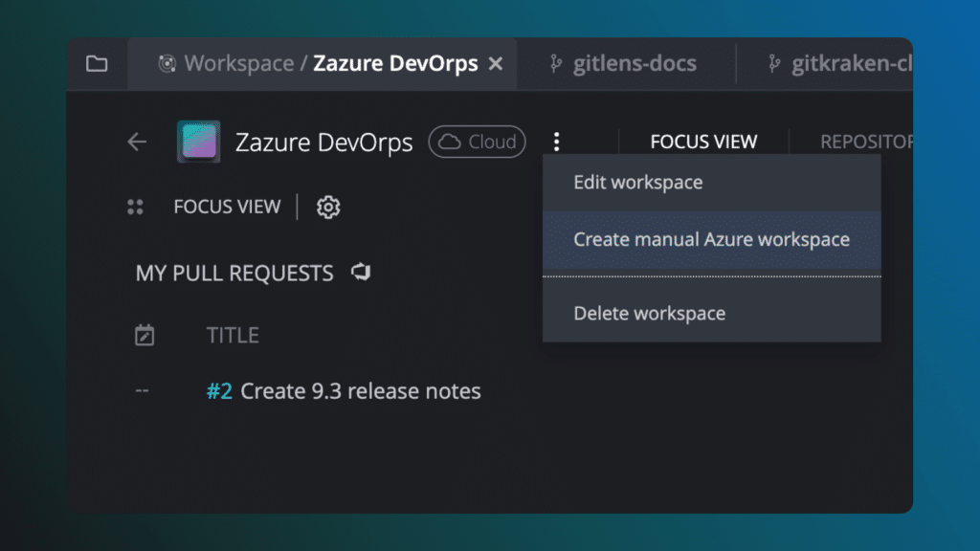Click the Azure DevOps icon next to My Pull Requests
The width and height of the screenshot is (980, 551).
point(361,273)
